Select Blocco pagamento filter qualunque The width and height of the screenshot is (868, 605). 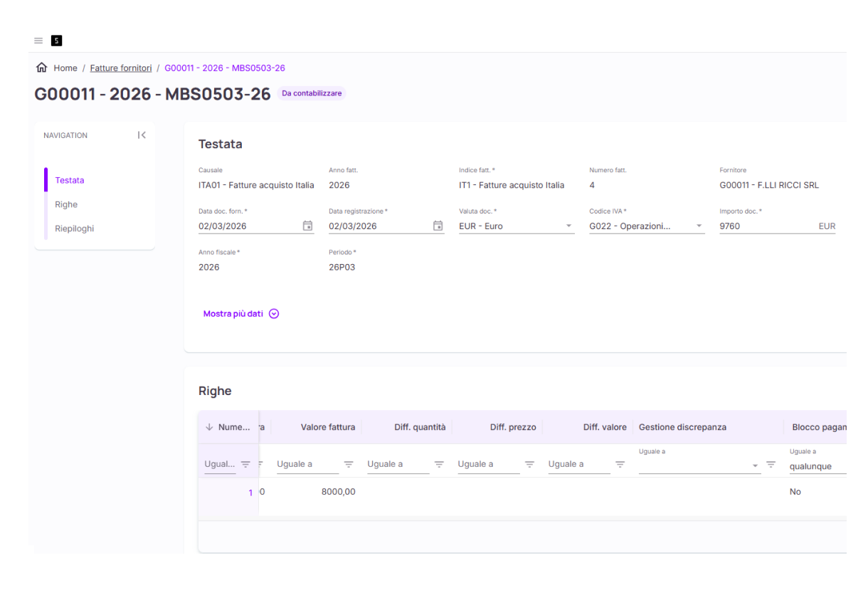tap(815, 466)
